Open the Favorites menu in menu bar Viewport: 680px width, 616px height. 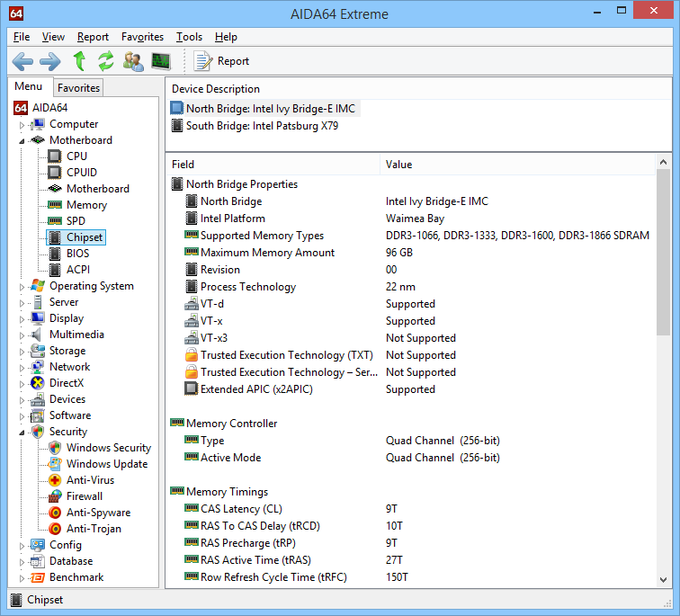click(142, 37)
